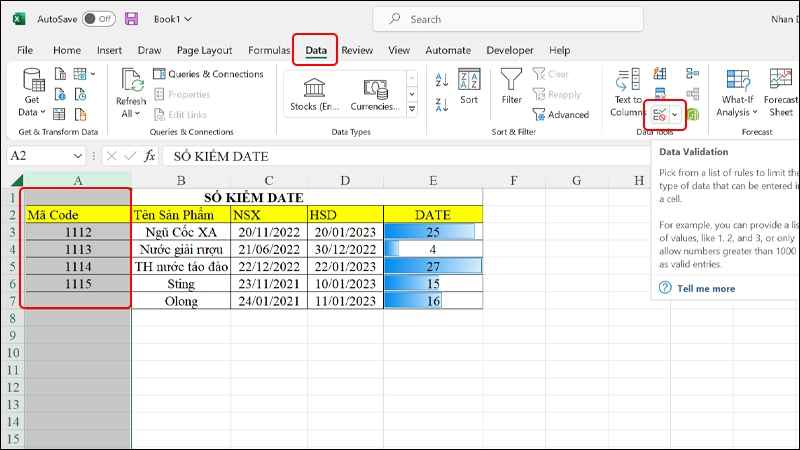
Task: Click cell 21/06/2022
Action: 269,249
